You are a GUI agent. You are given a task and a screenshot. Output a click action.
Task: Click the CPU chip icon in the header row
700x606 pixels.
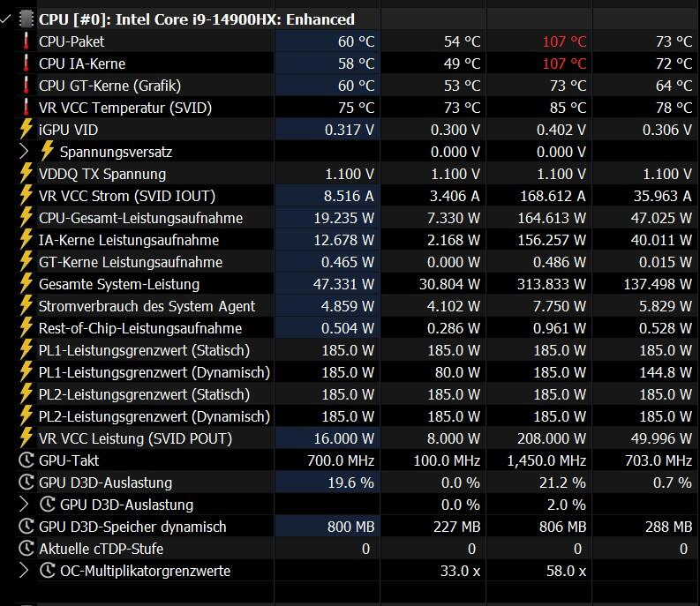click(x=26, y=19)
